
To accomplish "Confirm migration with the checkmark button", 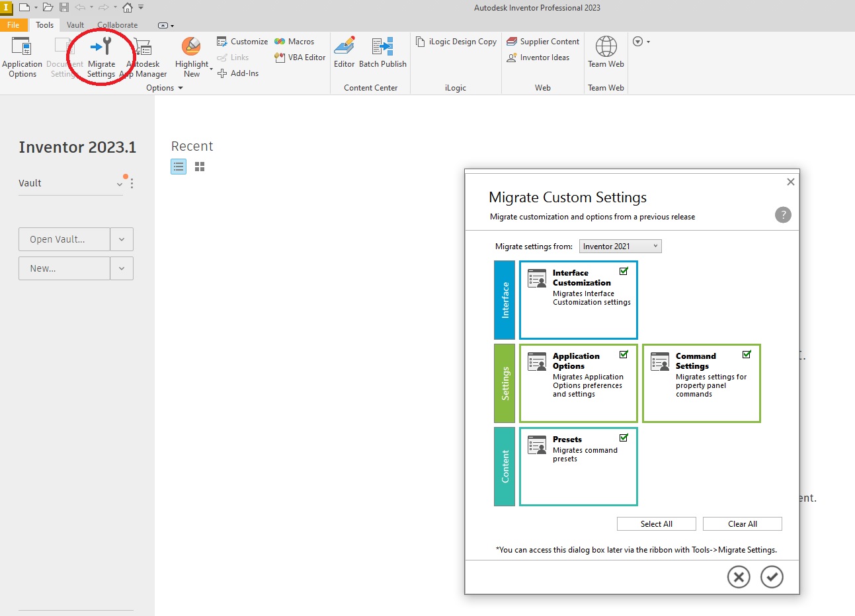I will tap(772, 577).
